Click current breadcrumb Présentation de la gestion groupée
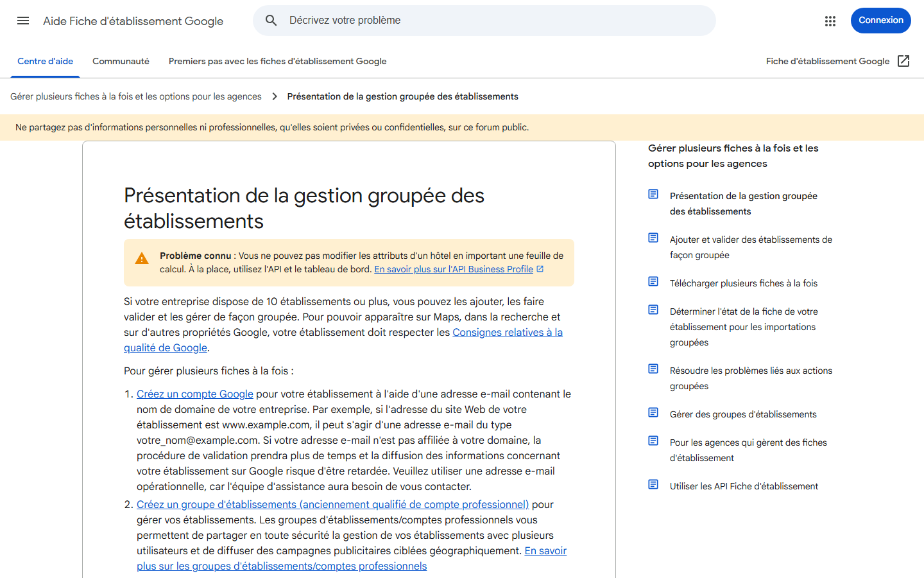 pyautogui.click(x=403, y=96)
